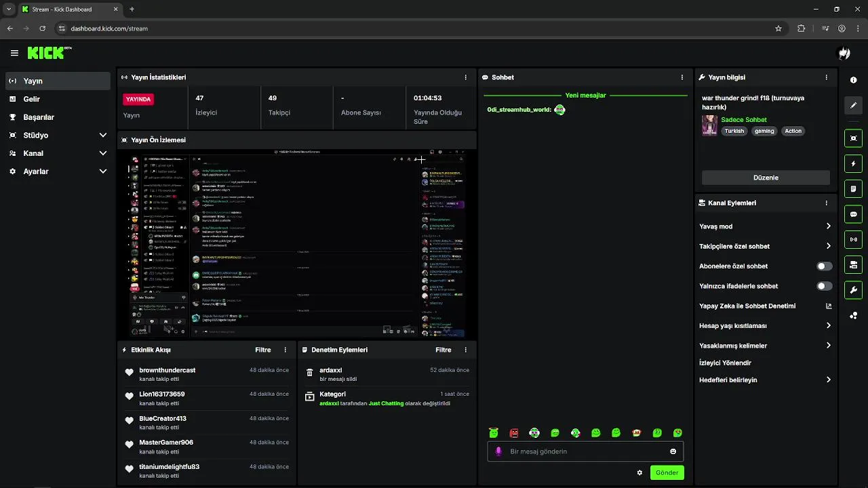
Task: Click the info icon in right sidebar
Action: point(853,80)
